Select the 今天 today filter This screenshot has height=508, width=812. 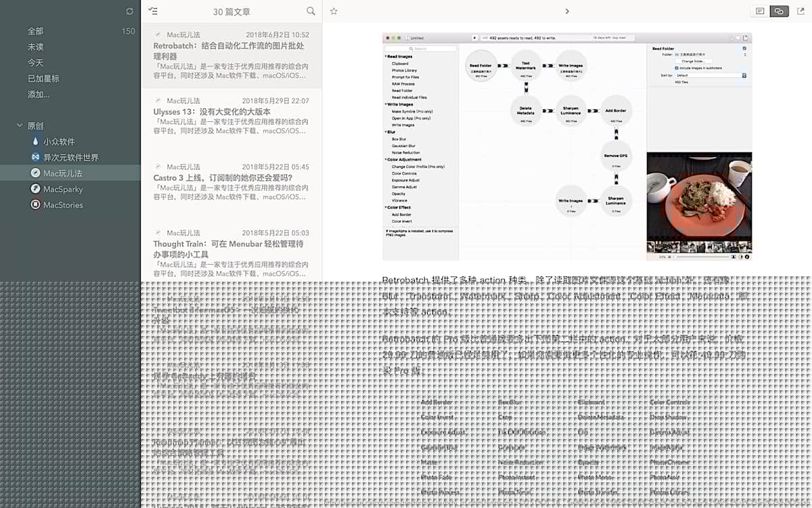35,62
